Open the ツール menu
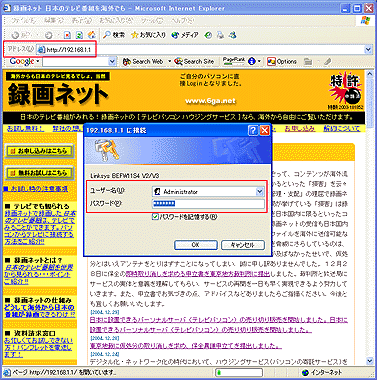Image resolution: width=377 pixels, height=380 pixels. point(152,21)
